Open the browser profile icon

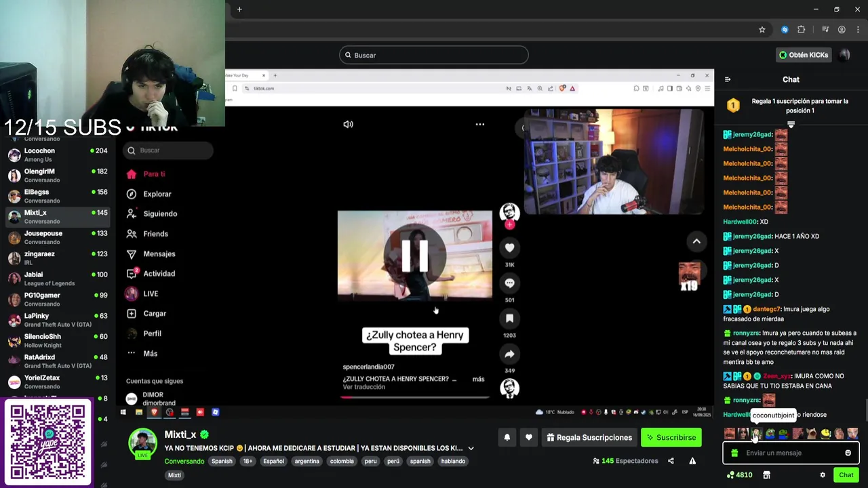pyautogui.click(x=842, y=30)
